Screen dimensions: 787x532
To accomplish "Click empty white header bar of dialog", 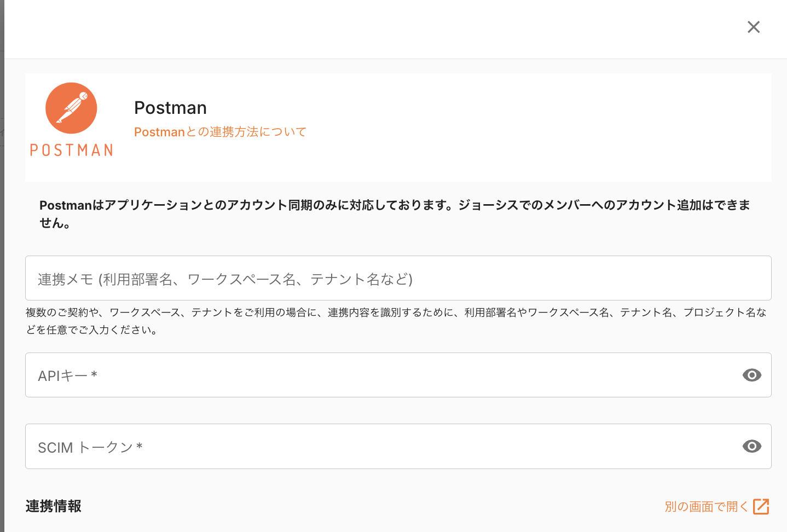I will point(383,28).
